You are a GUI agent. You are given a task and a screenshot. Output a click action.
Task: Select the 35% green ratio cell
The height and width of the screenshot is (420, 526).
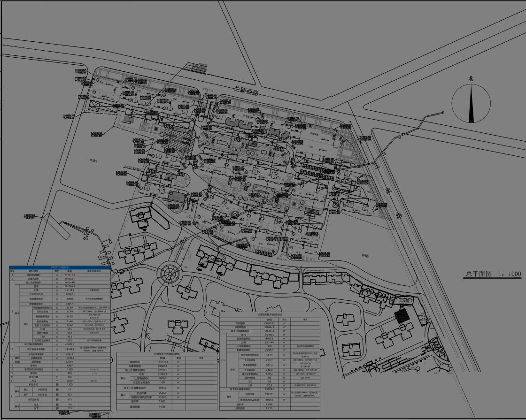click(70, 373)
